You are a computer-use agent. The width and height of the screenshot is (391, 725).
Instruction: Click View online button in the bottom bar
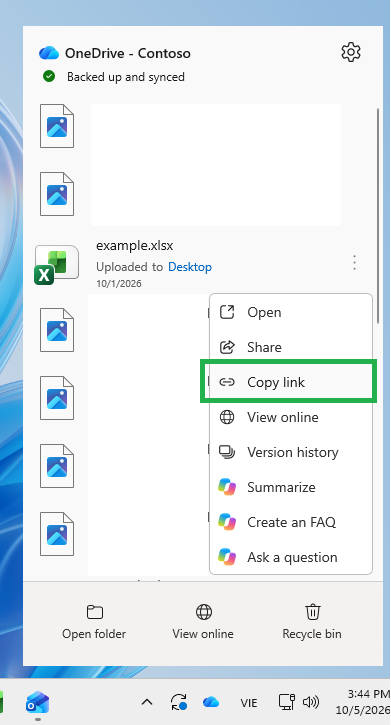[x=203, y=622]
